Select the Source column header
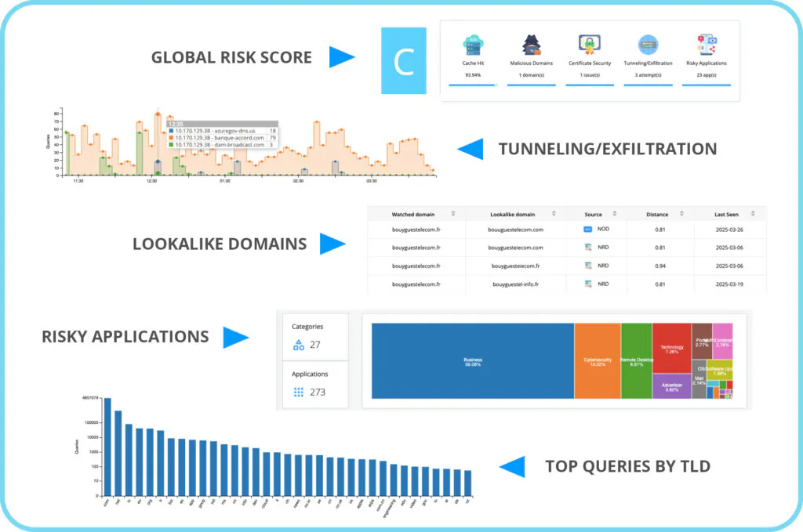This screenshot has height=532, width=803. click(x=594, y=215)
